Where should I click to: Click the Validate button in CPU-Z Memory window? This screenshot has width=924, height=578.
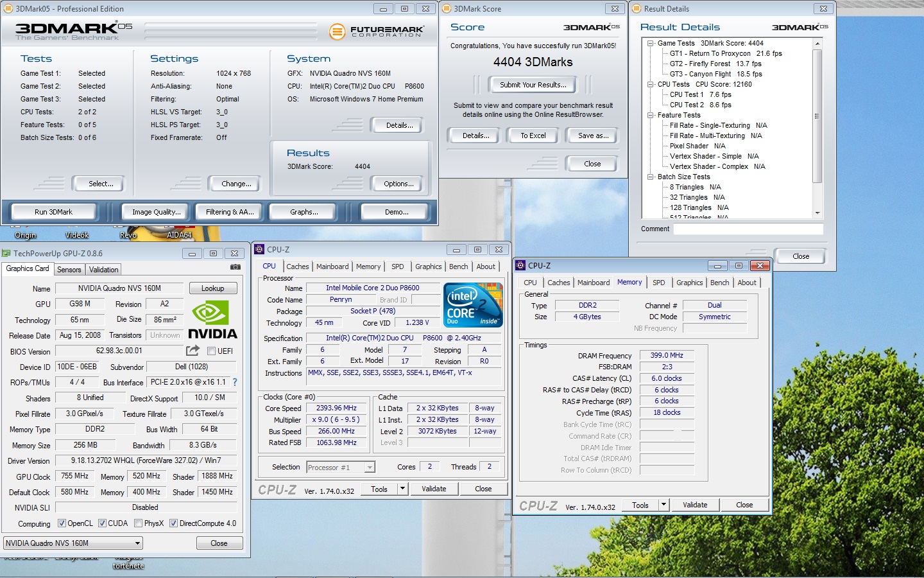[x=695, y=505]
